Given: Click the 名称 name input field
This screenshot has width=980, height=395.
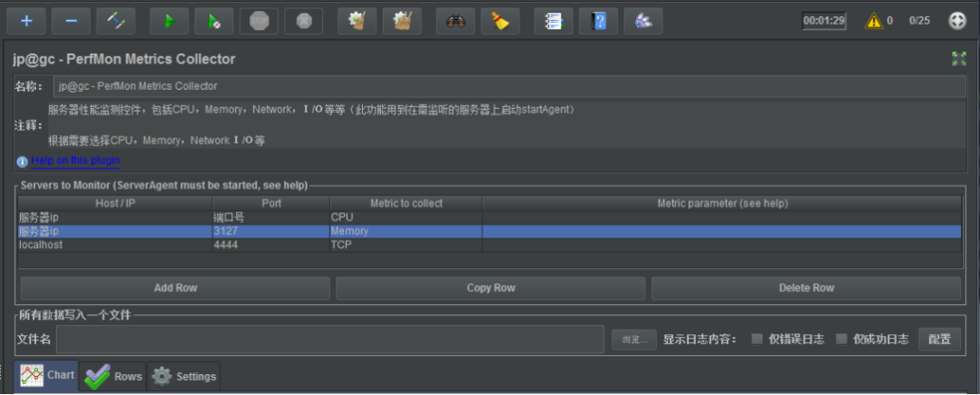Looking at the screenshot, I should (509, 86).
